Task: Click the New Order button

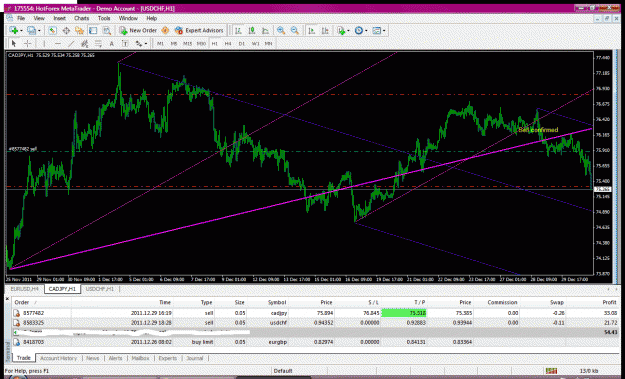Action: click(x=138, y=30)
